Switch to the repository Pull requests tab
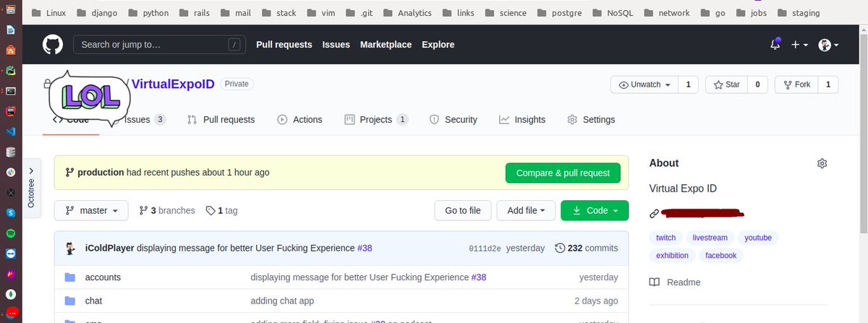 click(221, 119)
